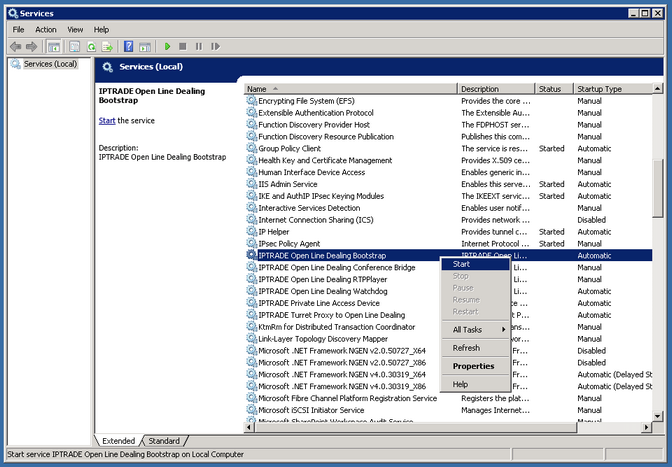Click vertical scrollbar down arrow

click(658, 416)
